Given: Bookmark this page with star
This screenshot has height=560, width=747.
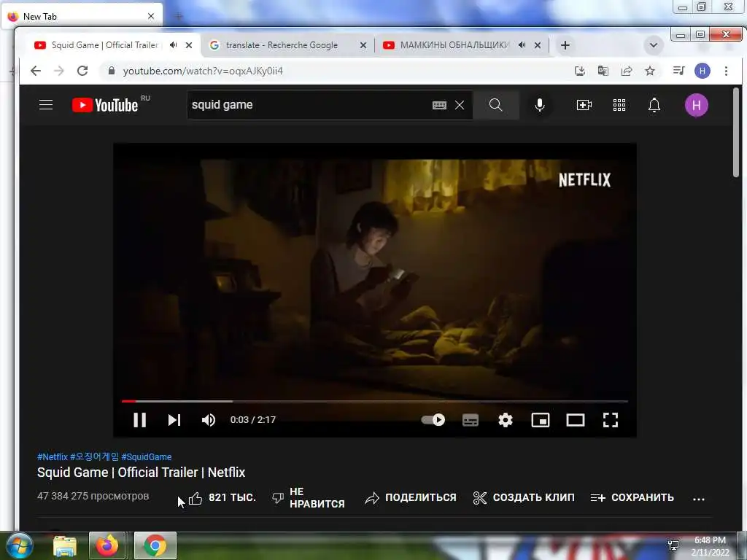Looking at the screenshot, I should 650,71.
